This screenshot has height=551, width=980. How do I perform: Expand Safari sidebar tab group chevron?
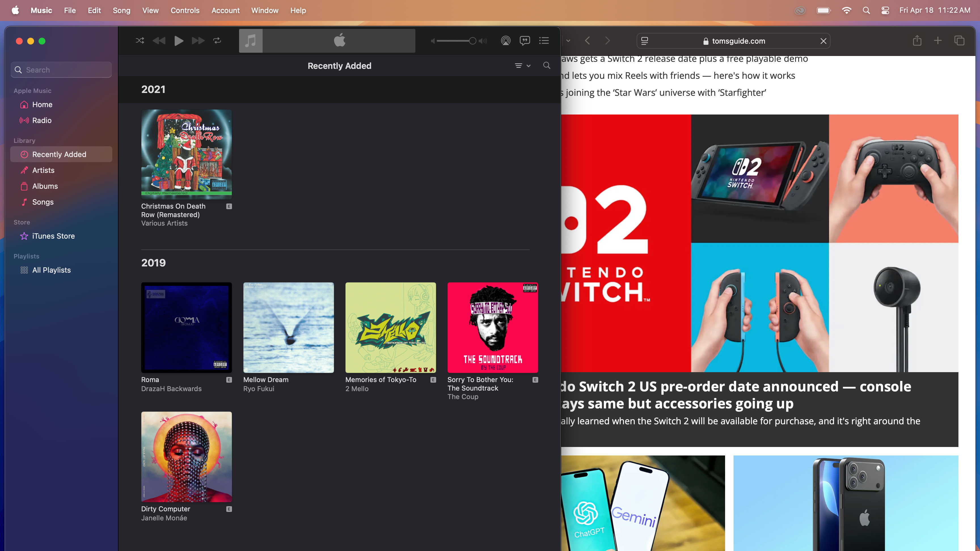coord(568,41)
